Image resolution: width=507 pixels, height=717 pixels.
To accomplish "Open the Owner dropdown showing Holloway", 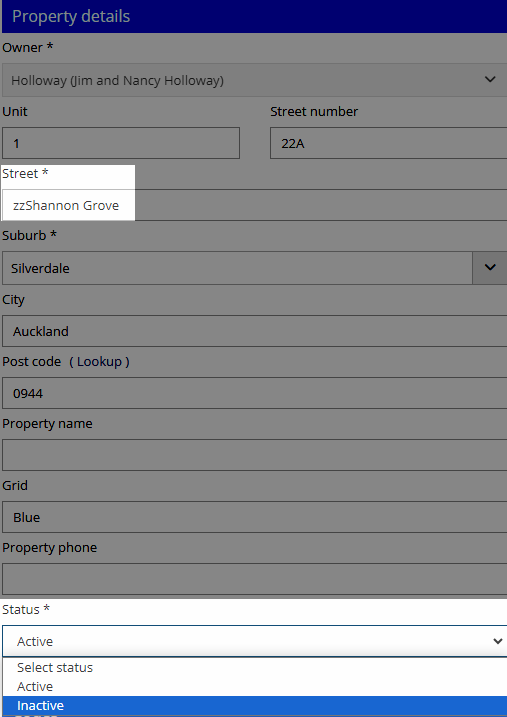I will 254,80.
